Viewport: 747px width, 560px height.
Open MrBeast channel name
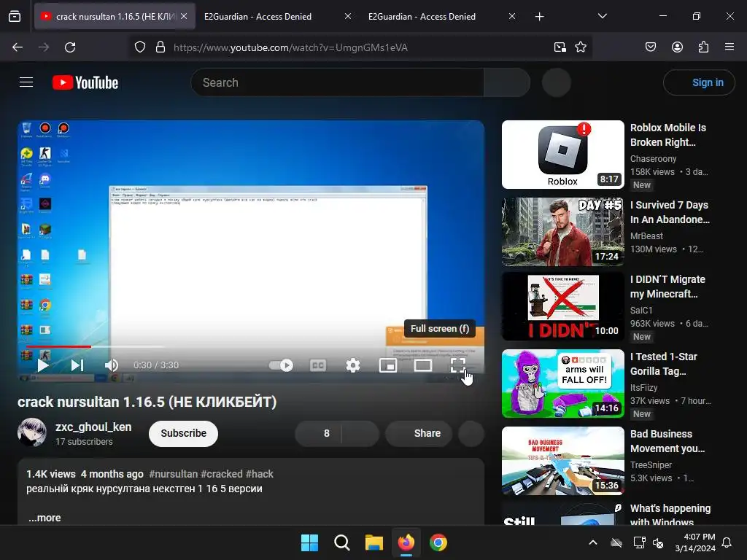646,236
